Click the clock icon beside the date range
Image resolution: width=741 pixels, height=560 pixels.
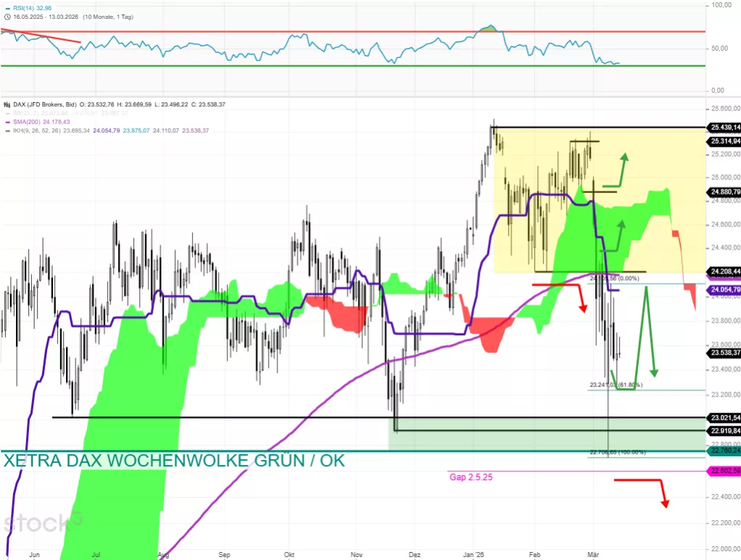[x=6, y=15]
